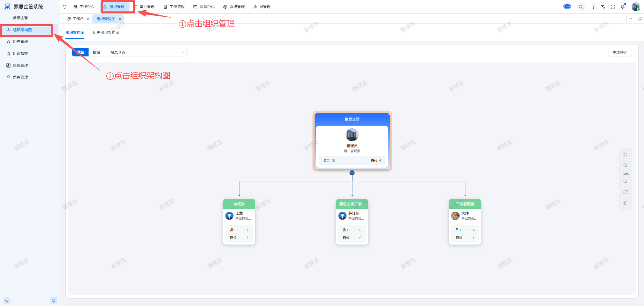Open notifications bell icon
The width and height of the screenshot is (644, 306).
click(623, 7)
